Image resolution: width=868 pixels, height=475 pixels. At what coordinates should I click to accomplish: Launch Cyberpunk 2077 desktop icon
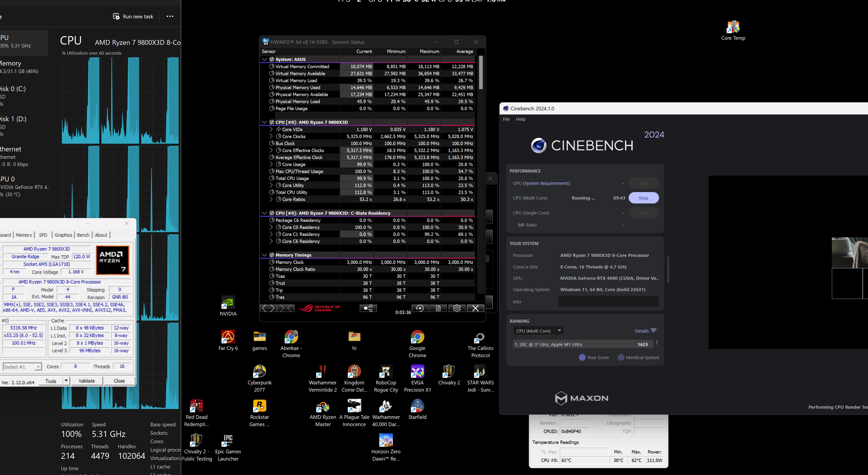[x=260, y=378]
